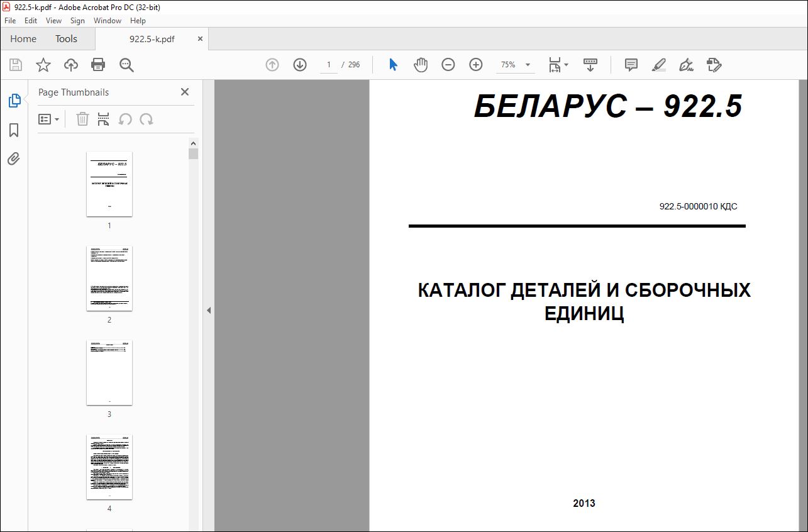Viewport: 808px width, 532px height.
Task: Collapse the navigation pane arrow
Action: [x=209, y=310]
